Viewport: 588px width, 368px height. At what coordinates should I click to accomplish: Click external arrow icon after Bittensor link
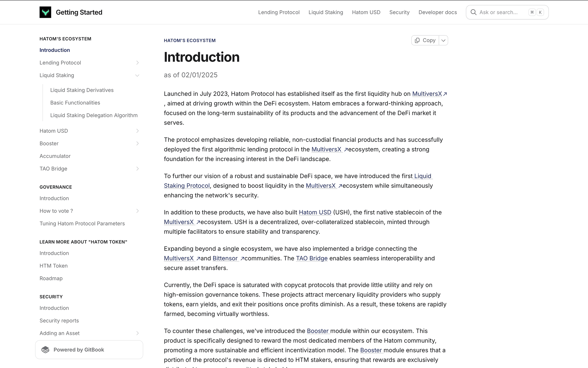point(242,258)
